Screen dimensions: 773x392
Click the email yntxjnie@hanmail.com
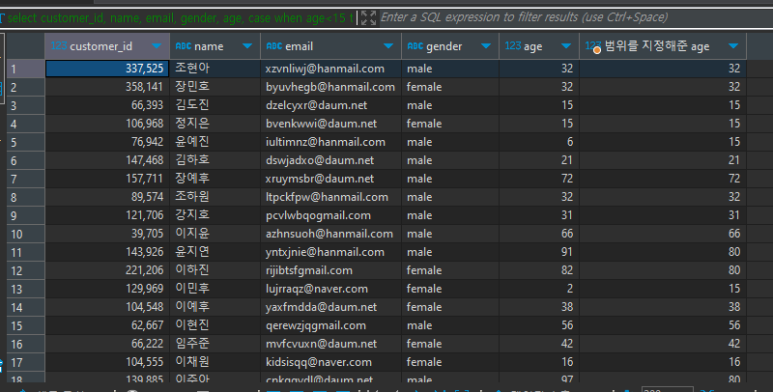tap(325, 252)
